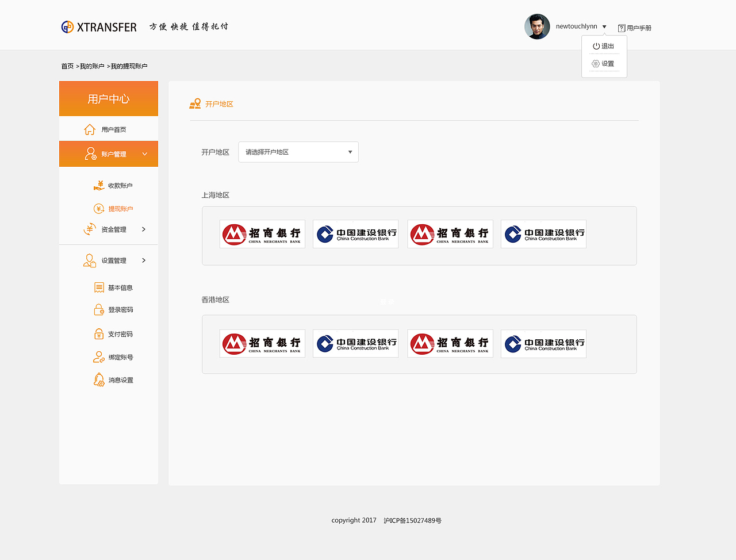Click the 方便 快捷 值得托付 slogan
Viewport: 736px width, 560px height.
click(189, 26)
